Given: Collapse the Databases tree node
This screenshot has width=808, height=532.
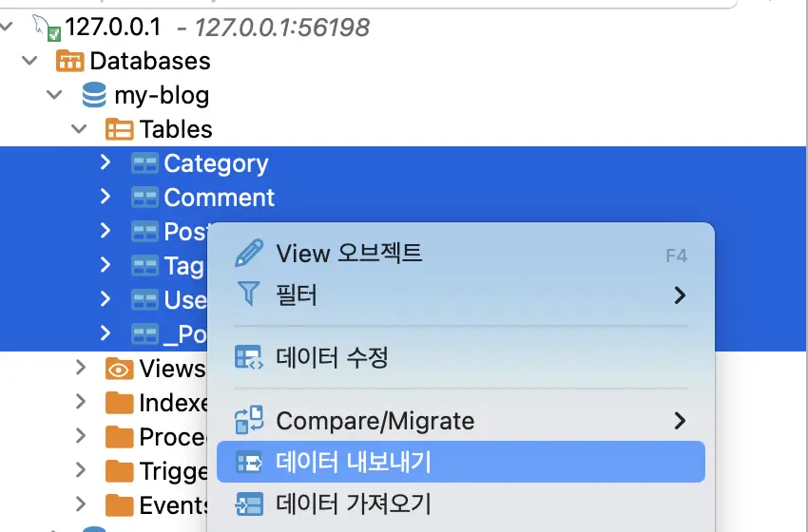Looking at the screenshot, I should pos(30,62).
